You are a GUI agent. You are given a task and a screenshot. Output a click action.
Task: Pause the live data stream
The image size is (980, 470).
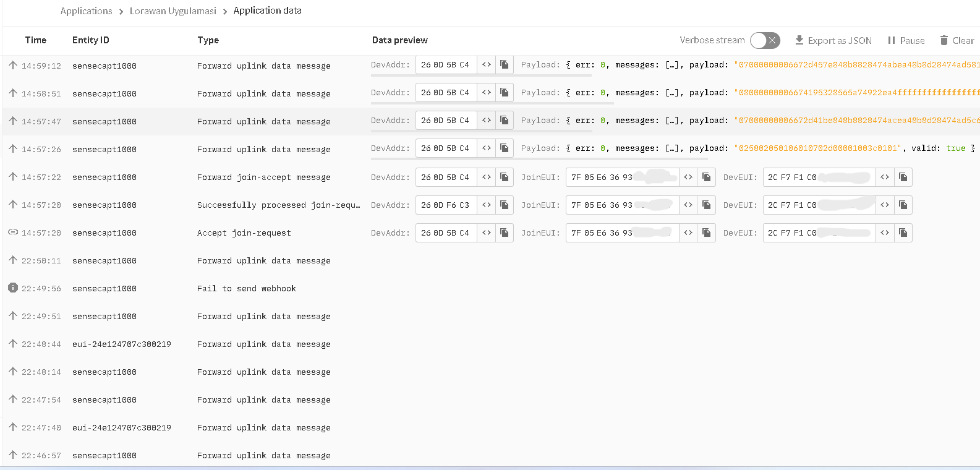tap(906, 41)
